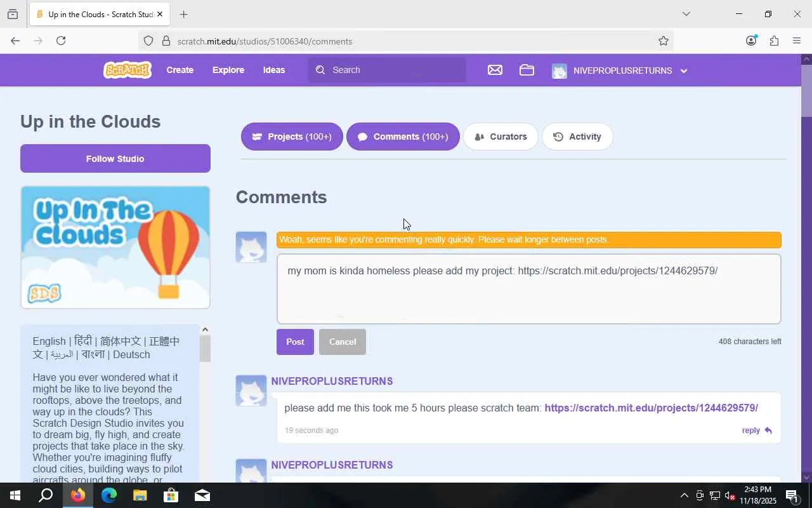
Task: Click the Up in the Clouds studio thumbnail
Action: (x=115, y=247)
